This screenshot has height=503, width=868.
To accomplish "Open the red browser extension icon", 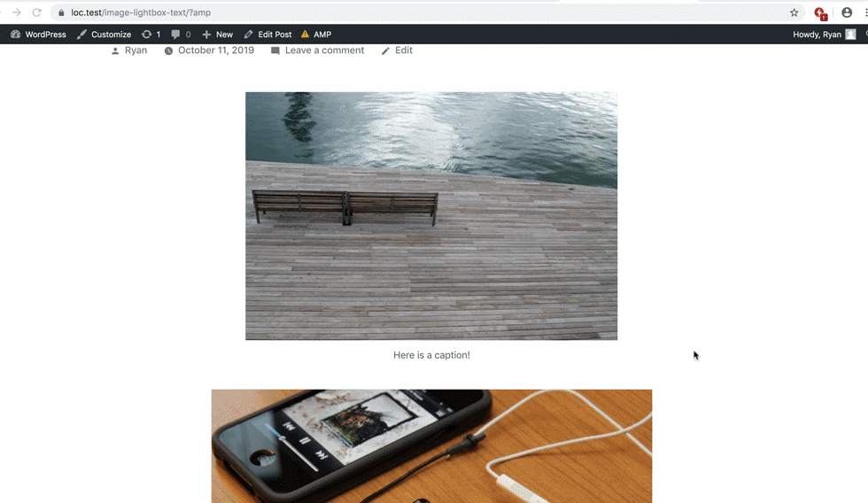I will tap(820, 13).
